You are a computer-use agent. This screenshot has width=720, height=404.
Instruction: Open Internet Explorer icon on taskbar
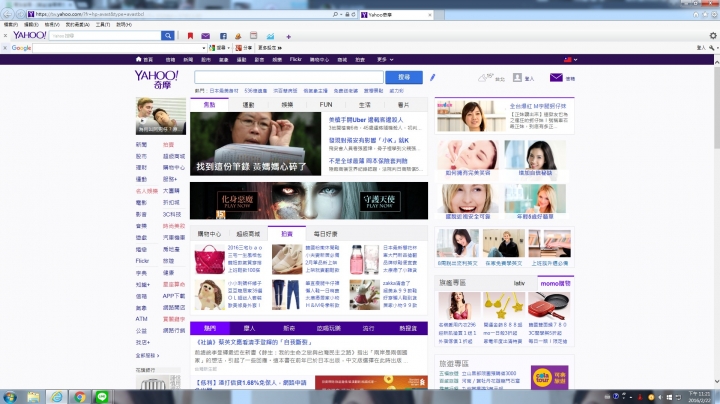click(x=56, y=397)
